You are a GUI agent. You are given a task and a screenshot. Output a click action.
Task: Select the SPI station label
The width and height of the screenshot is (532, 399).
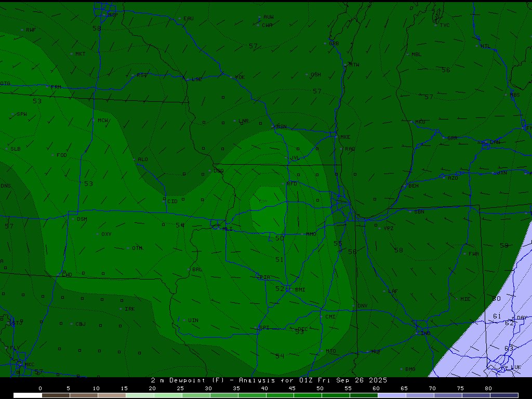264,328
